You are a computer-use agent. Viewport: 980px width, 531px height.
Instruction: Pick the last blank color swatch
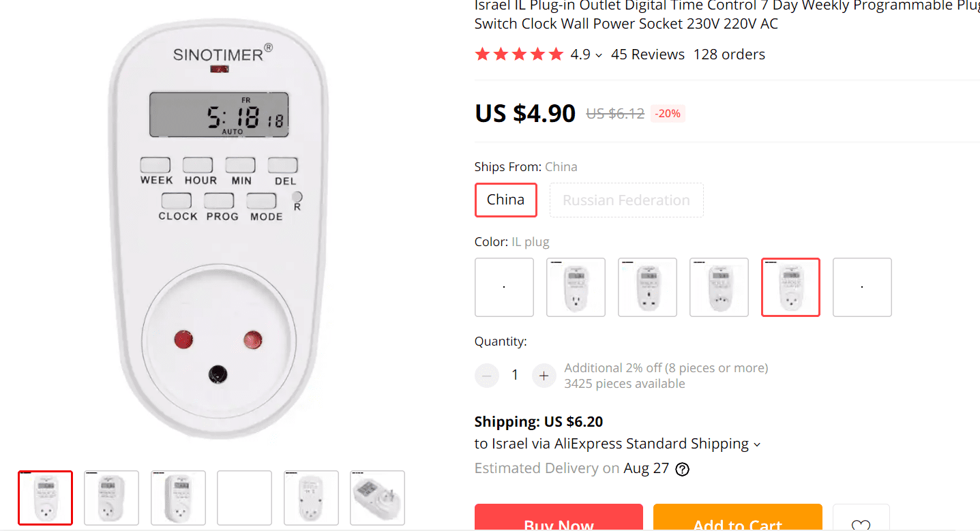coord(862,287)
